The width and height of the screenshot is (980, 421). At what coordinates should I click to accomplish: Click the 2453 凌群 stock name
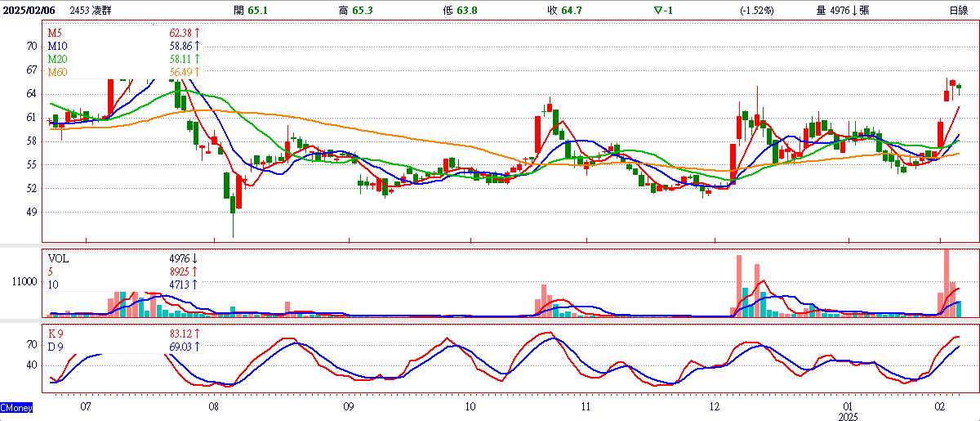pos(93,10)
